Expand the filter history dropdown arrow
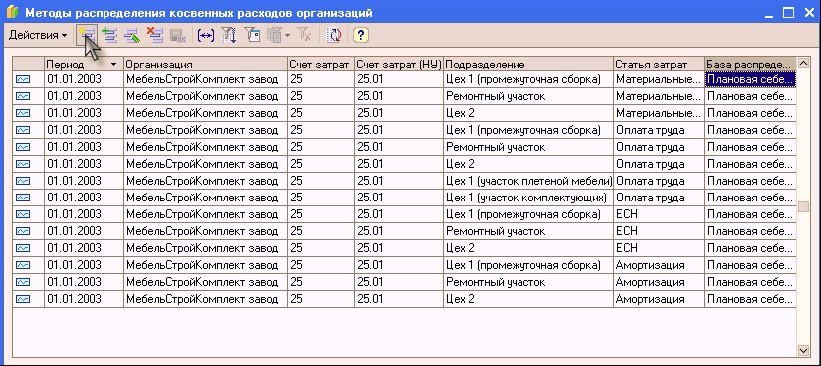This screenshot has height=366, width=821. pos(287,35)
